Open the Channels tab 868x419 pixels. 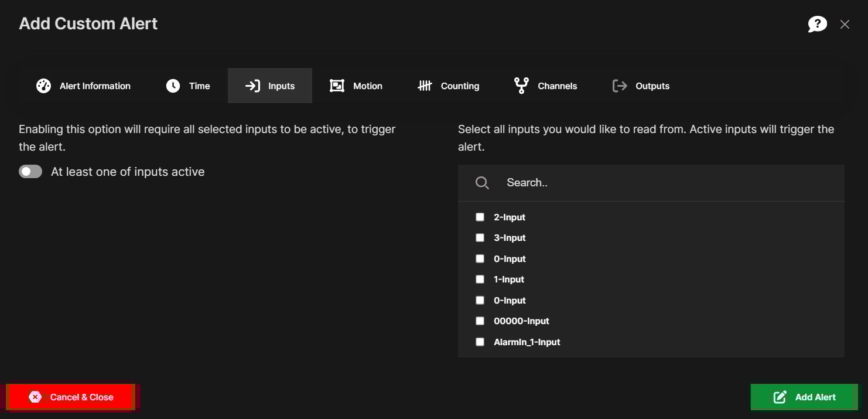click(545, 86)
